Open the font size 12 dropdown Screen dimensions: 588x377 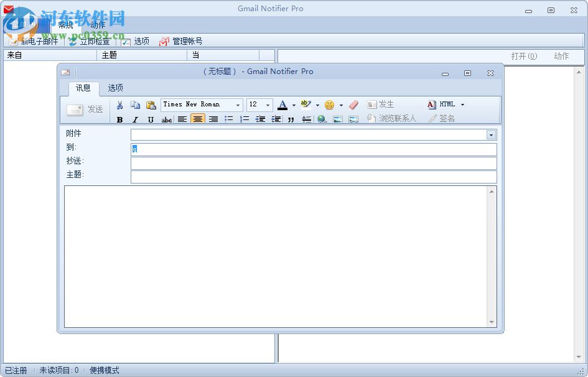click(268, 105)
